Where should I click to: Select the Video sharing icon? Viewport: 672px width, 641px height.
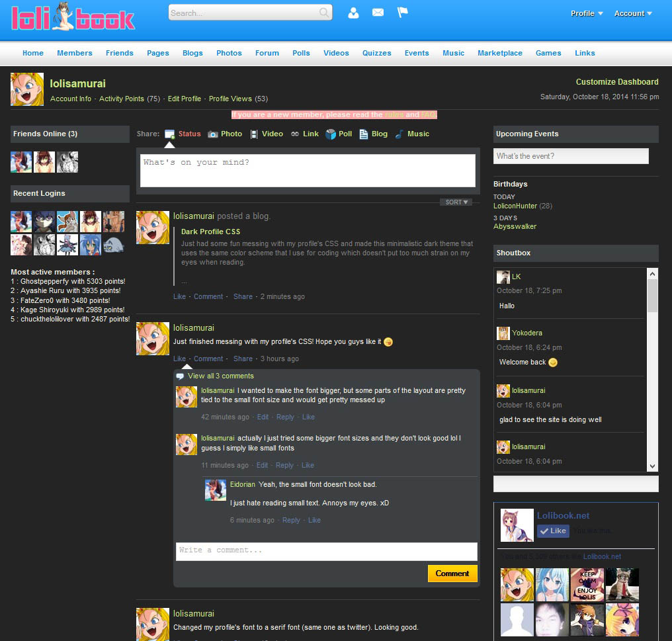[x=254, y=133]
